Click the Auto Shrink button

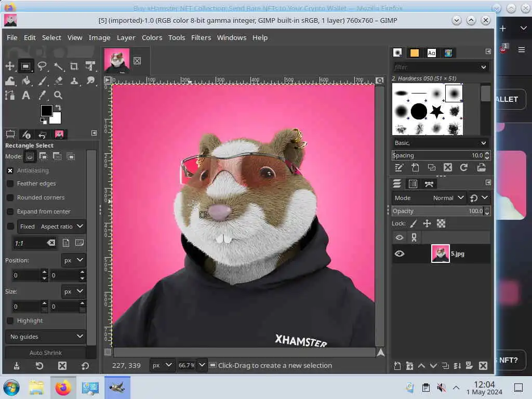click(46, 353)
